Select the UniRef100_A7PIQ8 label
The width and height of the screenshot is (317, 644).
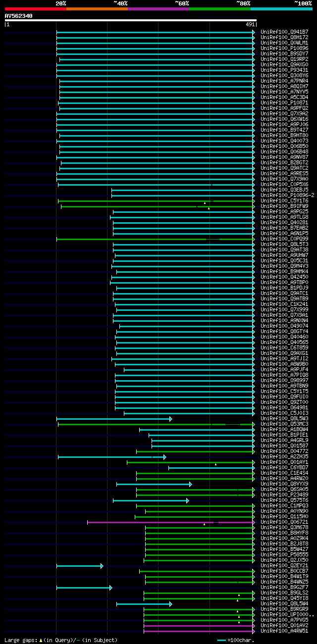click(x=284, y=375)
